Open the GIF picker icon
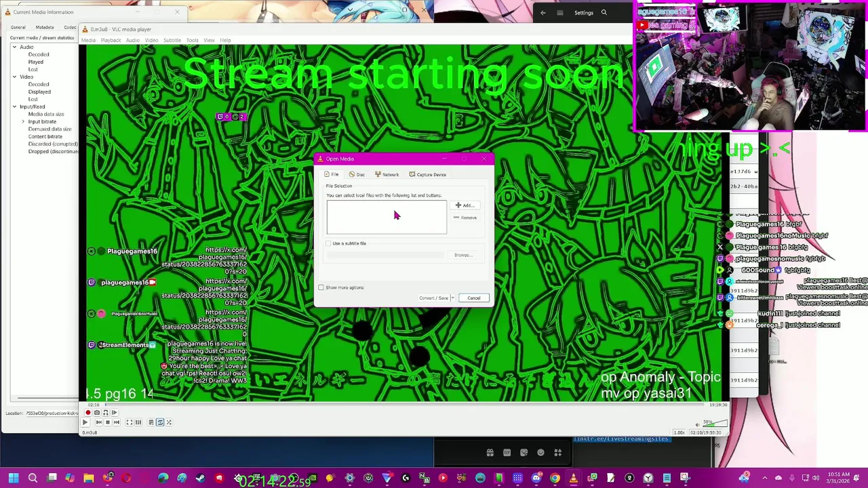The width and height of the screenshot is (868, 488). coord(507,452)
